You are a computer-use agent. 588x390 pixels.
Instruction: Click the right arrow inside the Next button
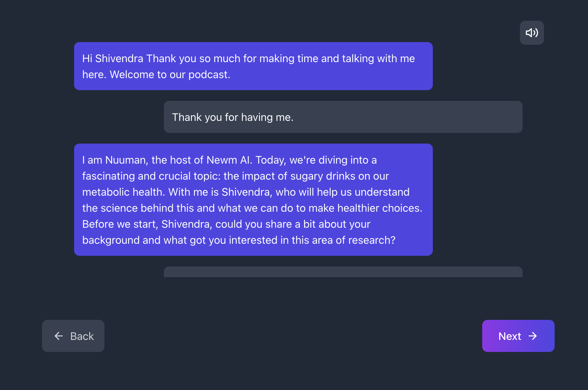534,336
